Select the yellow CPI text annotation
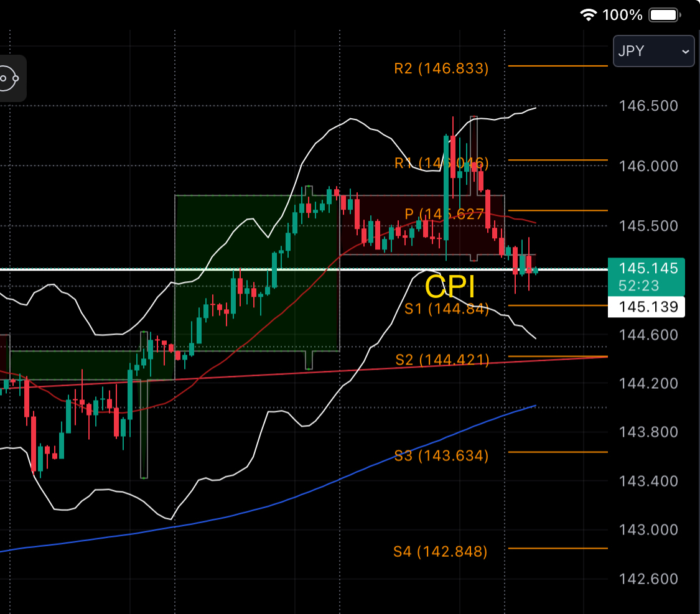Viewport: 700px width, 614px height. click(449, 287)
